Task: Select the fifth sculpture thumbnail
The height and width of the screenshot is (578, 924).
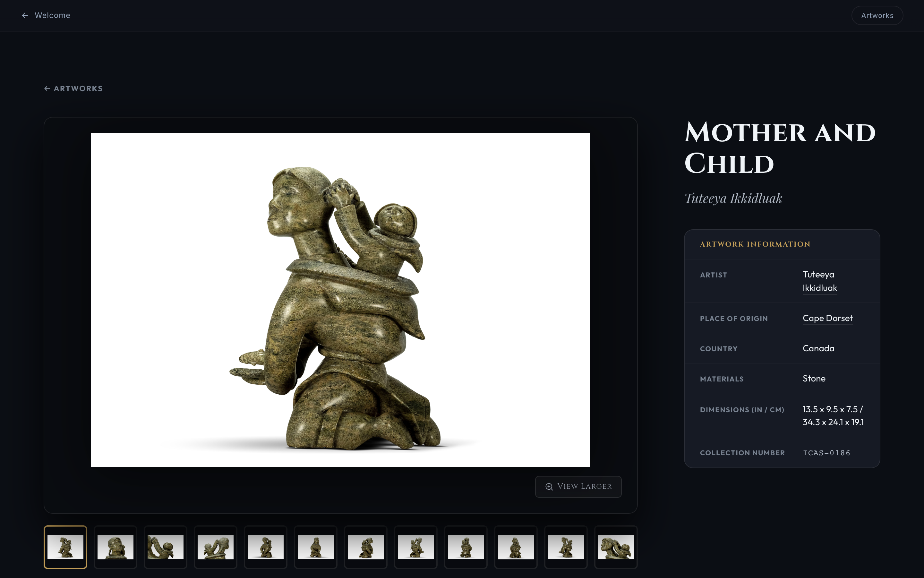Action: tap(265, 547)
